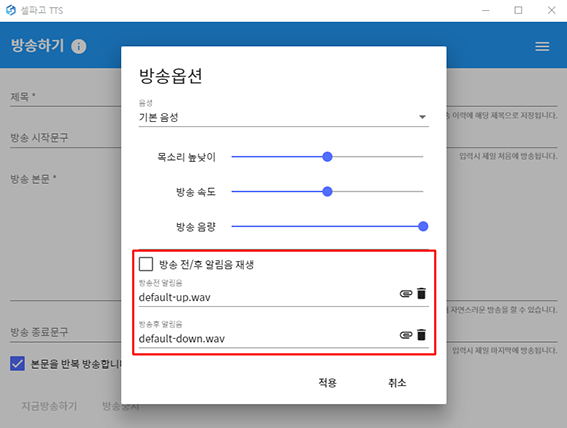Enable 방송 전/후 알림음 재생 checkbox

(x=146, y=264)
